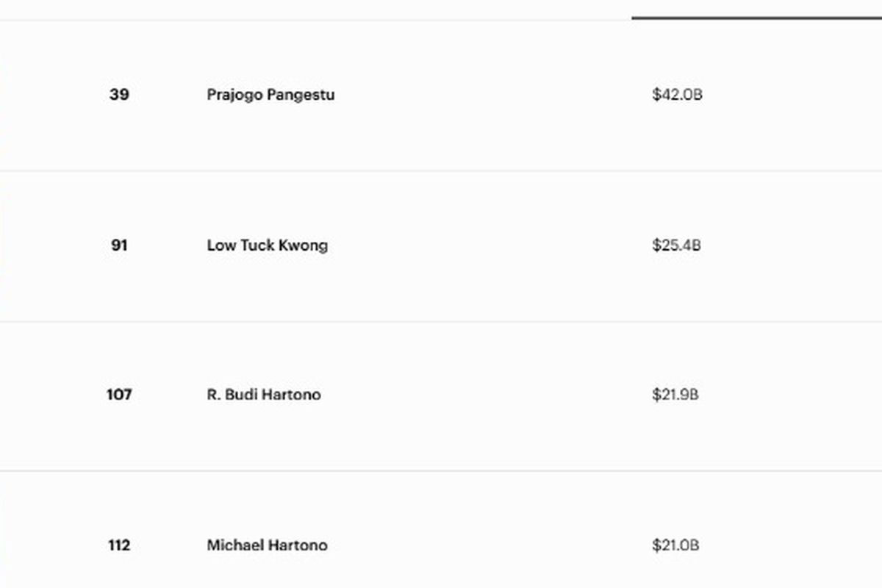Screen dimensions: 882x588
Task: Click divider line below Low Tuck Kwong row
Action: click(x=441, y=321)
